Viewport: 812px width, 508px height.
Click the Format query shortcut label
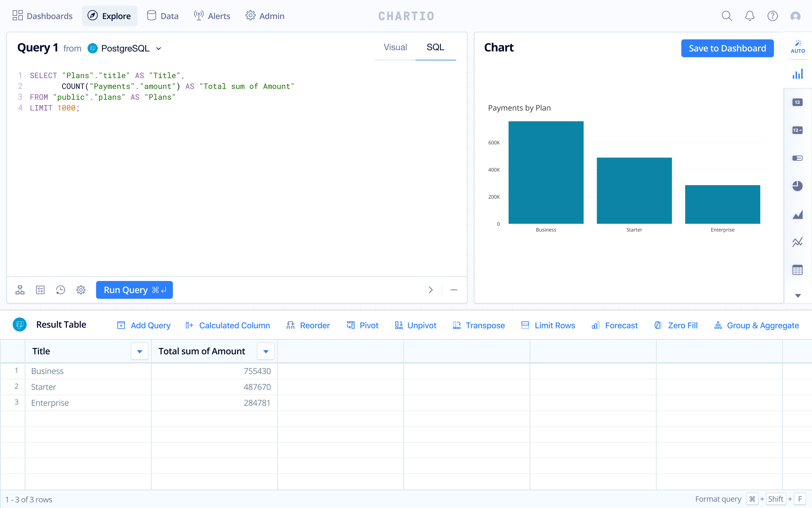pyautogui.click(x=718, y=499)
